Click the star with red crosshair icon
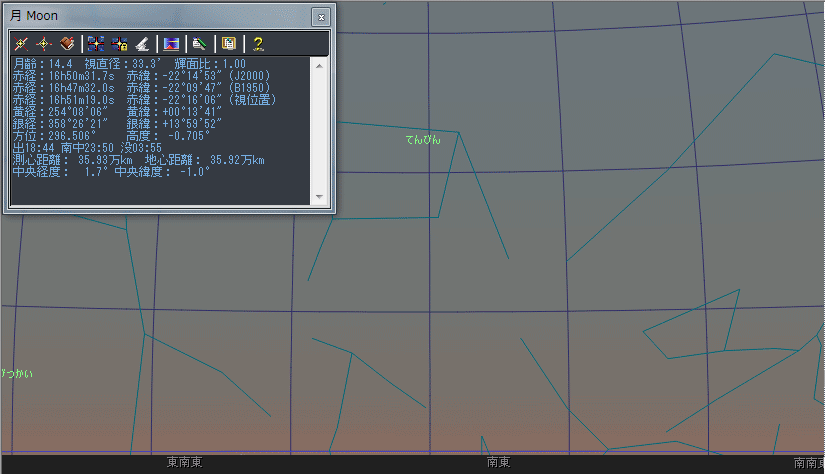 click(x=44, y=44)
